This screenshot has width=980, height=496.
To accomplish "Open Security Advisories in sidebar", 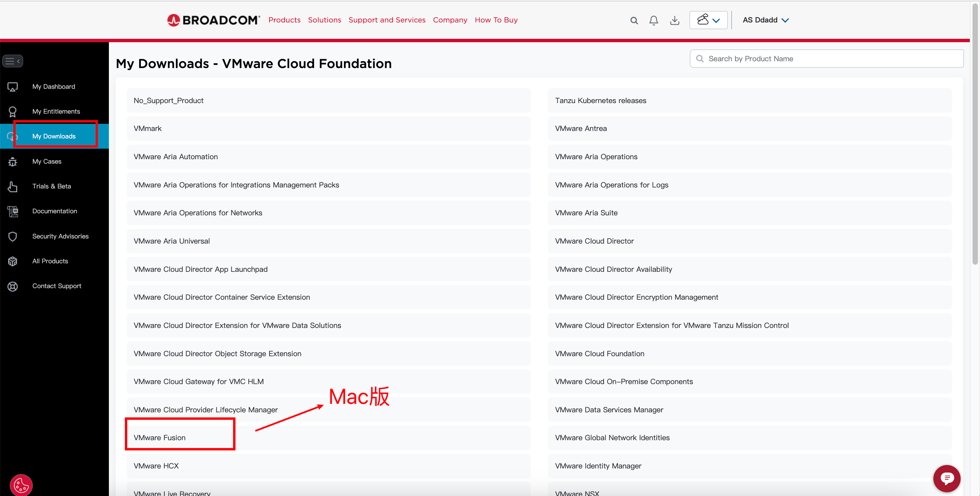I will coord(60,236).
